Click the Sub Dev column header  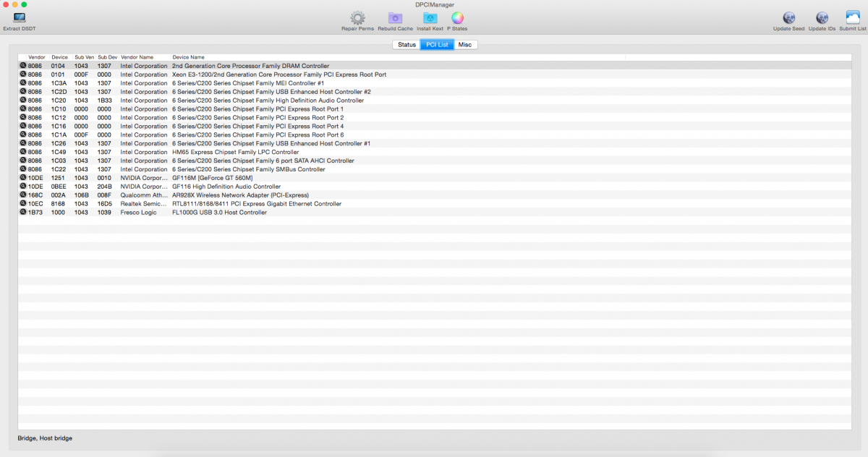pyautogui.click(x=107, y=57)
